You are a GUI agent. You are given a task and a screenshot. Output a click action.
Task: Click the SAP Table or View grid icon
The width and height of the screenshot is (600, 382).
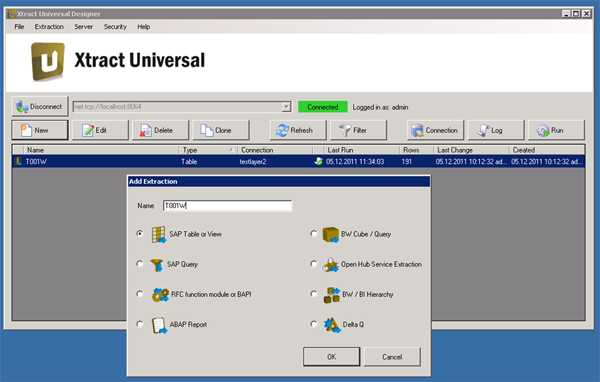pyautogui.click(x=158, y=234)
